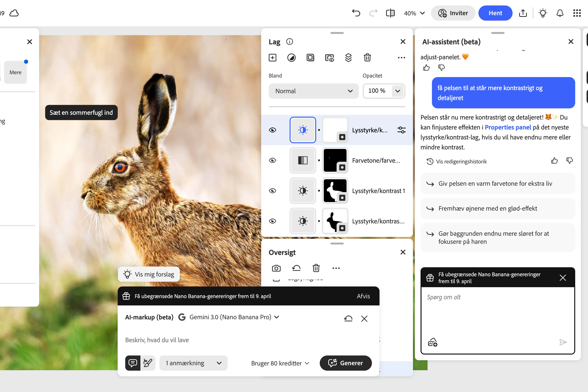
Task: Open adjustment settings sliders for top Lysstyrke layer
Action: tap(401, 130)
